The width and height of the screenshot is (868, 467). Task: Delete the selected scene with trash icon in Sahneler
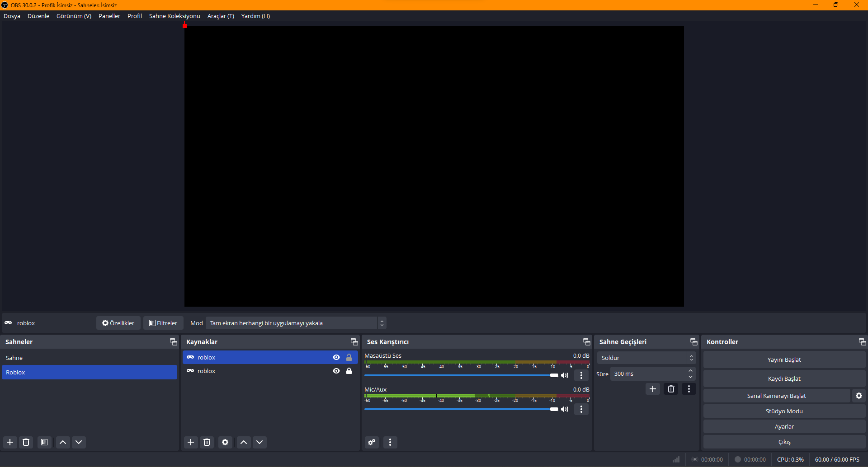(26, 442)
